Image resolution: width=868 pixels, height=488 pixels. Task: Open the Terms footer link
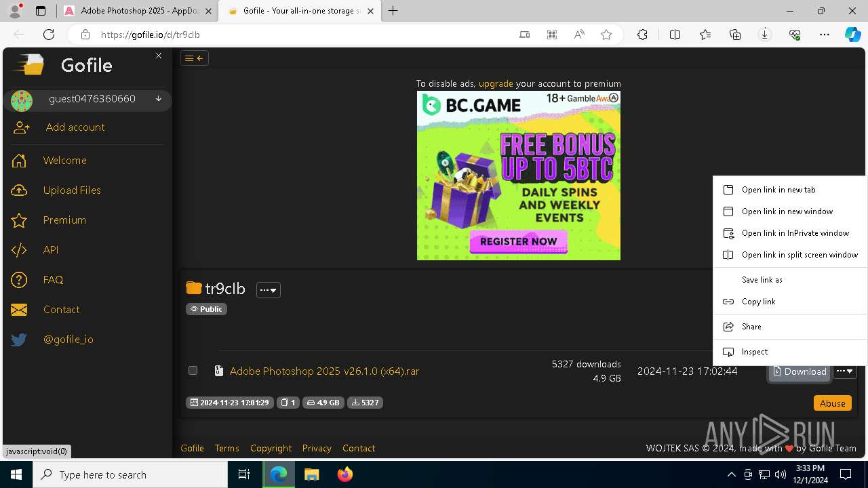point(226,448)
